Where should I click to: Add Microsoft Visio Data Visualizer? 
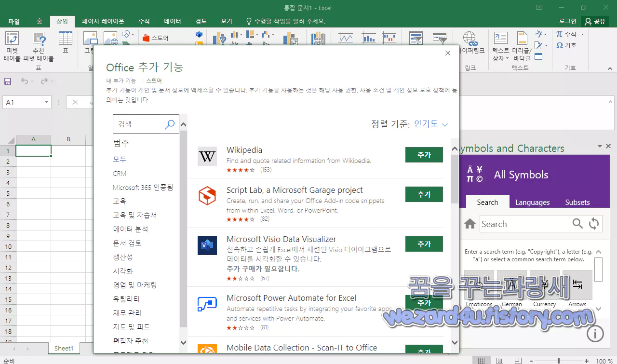(424, 244)
